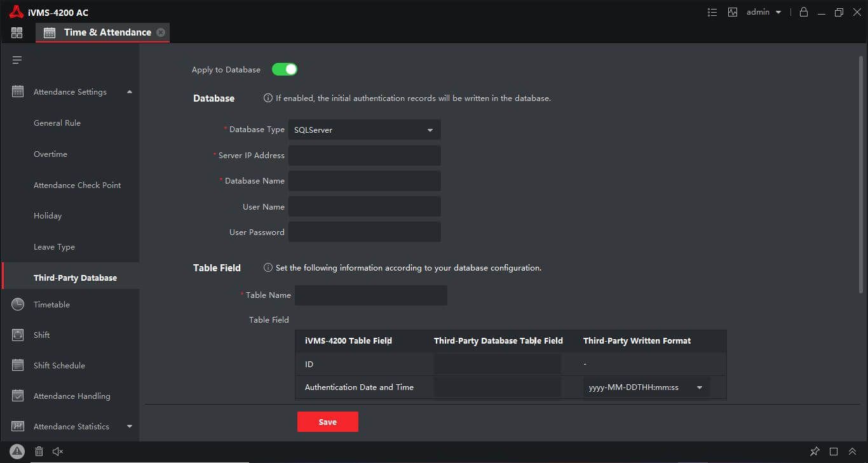Click the Database Name field
Screen dimensions: 868x463
point(364,181)
